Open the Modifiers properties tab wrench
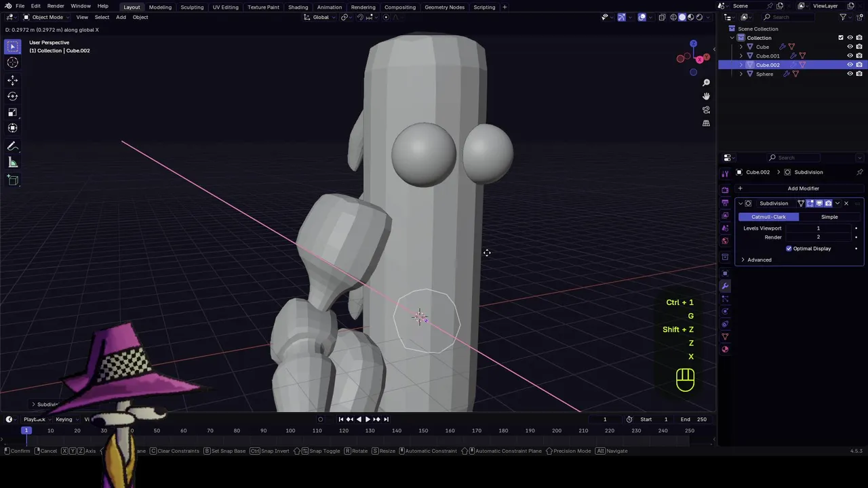The image size is (868, 488). click(725, 286)
